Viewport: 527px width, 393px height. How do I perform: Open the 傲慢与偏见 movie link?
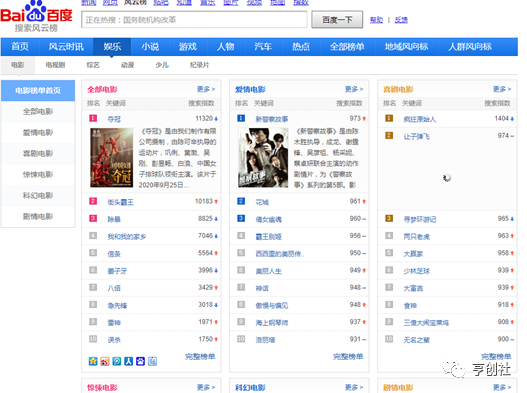point(272,306)
